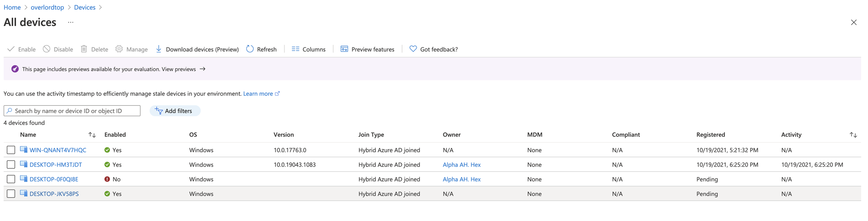Click the Preview features label
The image size is (868, 221).
373,49
